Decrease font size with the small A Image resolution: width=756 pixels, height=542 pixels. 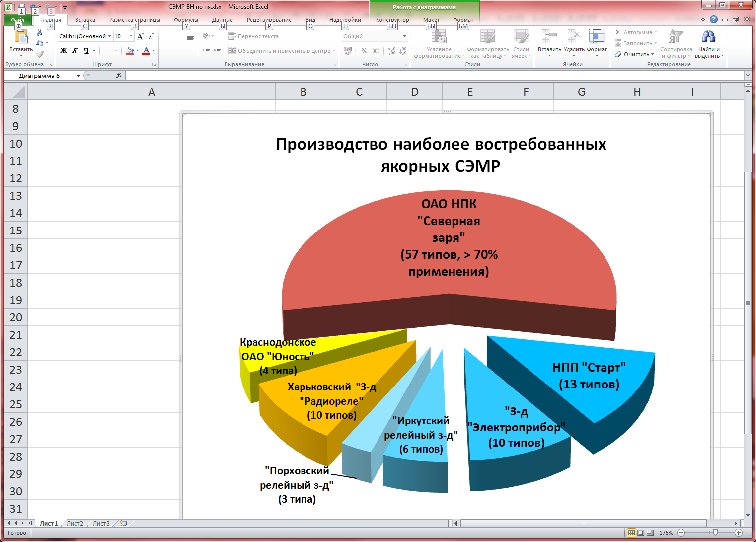pos(151,36)
